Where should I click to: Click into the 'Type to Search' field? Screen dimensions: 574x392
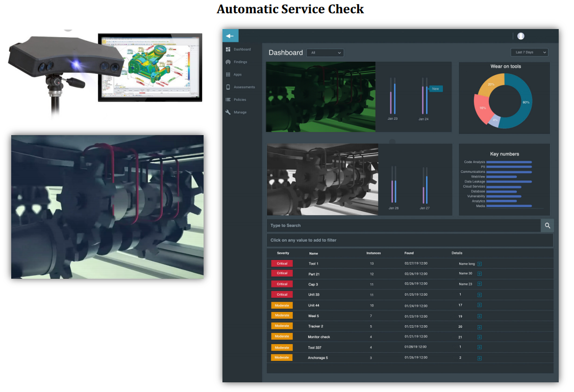[x=403, y=225]
